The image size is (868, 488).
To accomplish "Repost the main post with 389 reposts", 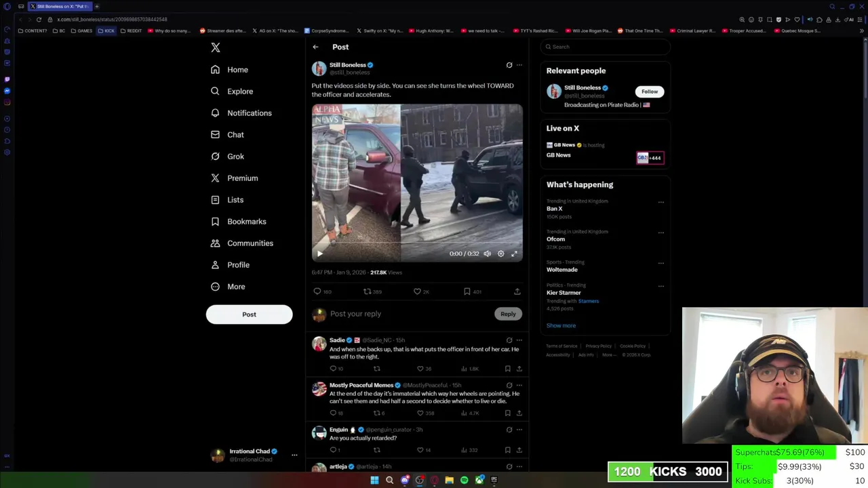I will 372,291.
